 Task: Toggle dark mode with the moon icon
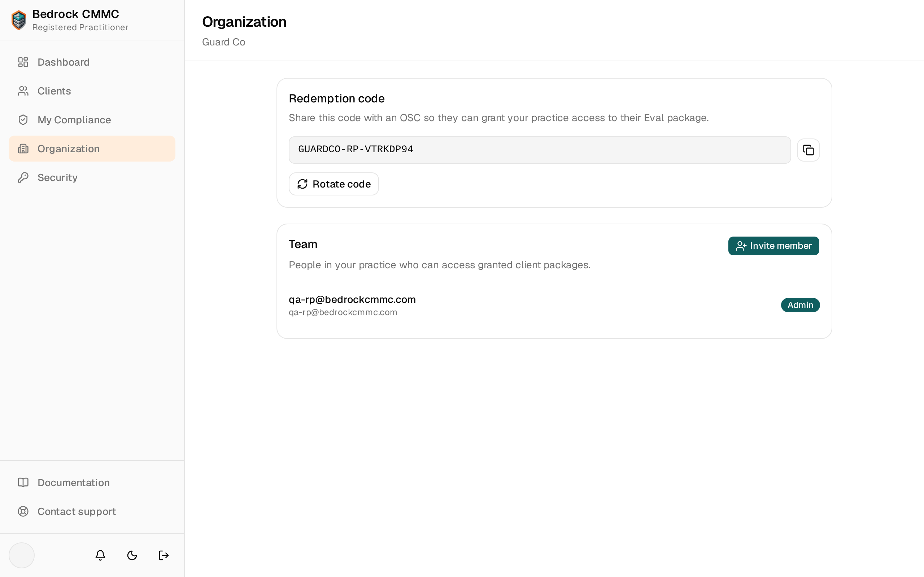pos(132,555)
